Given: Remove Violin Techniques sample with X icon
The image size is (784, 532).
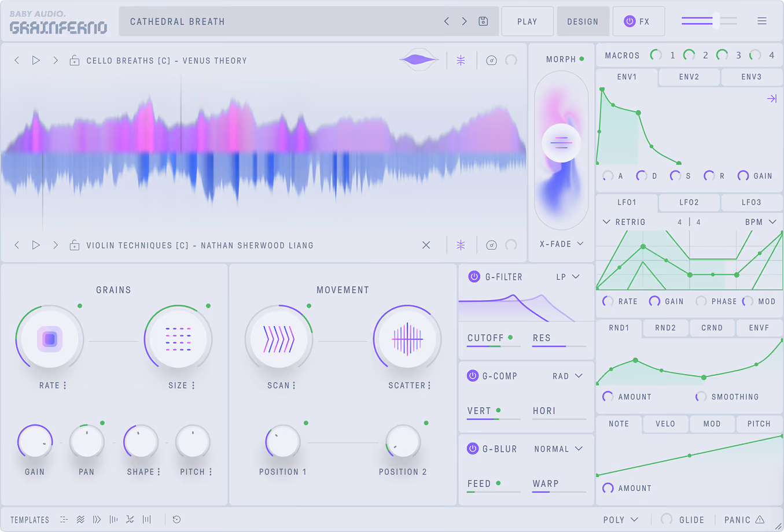Looking at the screenshot, I should point(426,245).
